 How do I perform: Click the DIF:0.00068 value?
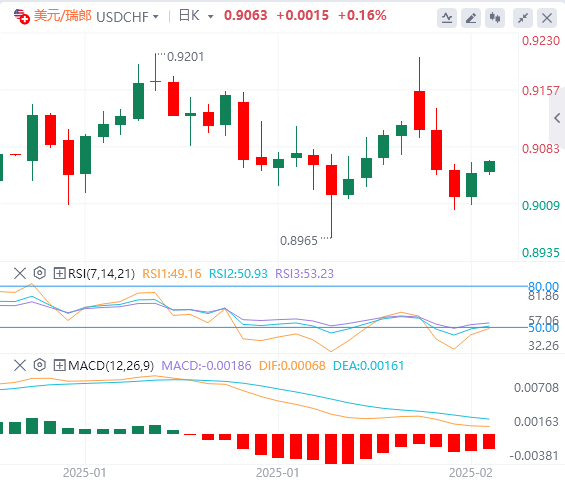(292, 366)
